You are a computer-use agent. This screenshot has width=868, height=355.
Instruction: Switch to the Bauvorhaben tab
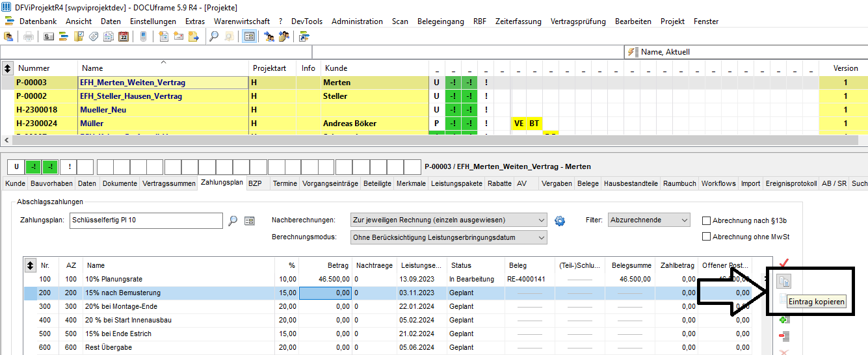coord(51,183)
